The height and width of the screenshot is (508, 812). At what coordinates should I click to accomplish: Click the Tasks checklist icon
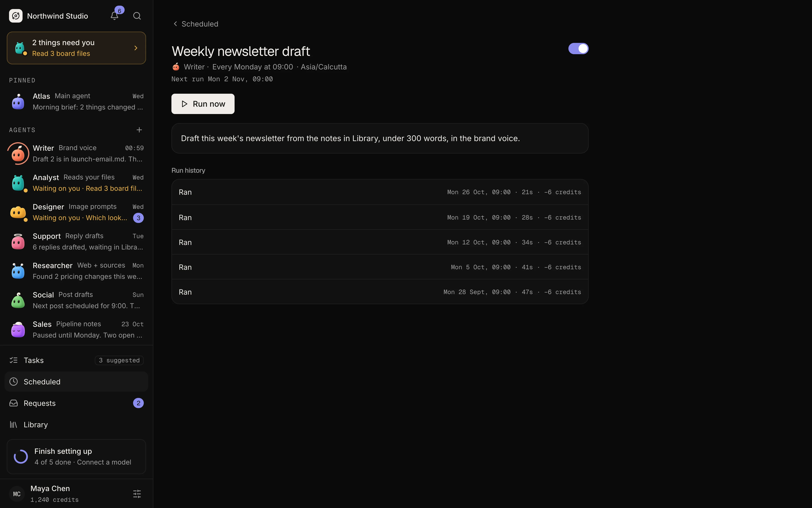13,360
